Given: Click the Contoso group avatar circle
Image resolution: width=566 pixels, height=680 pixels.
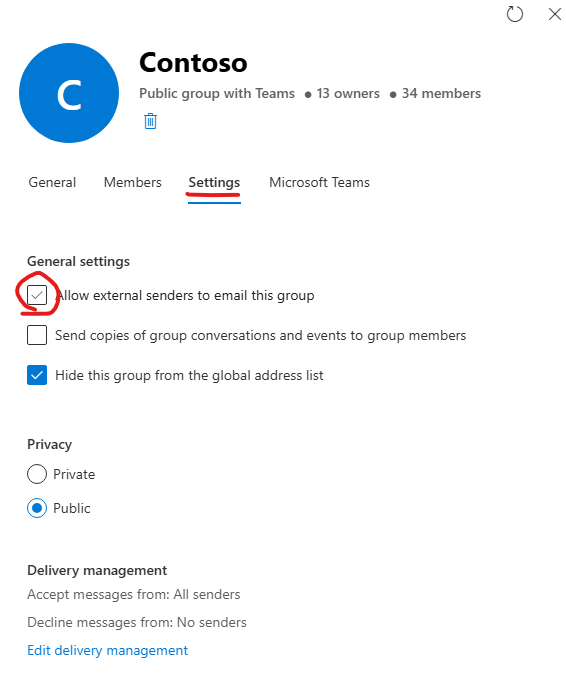Looking at the screenshot, I should (69, 93).
